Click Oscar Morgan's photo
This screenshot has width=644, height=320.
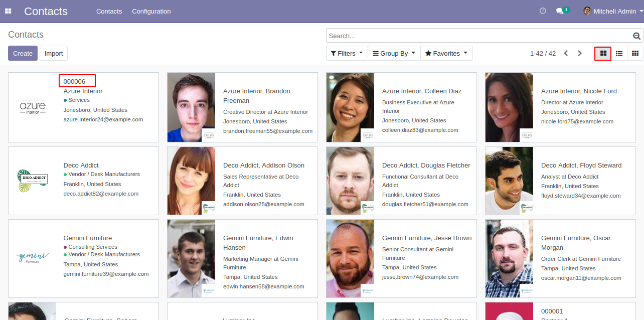pyautogui.click(x=509, y=258)
